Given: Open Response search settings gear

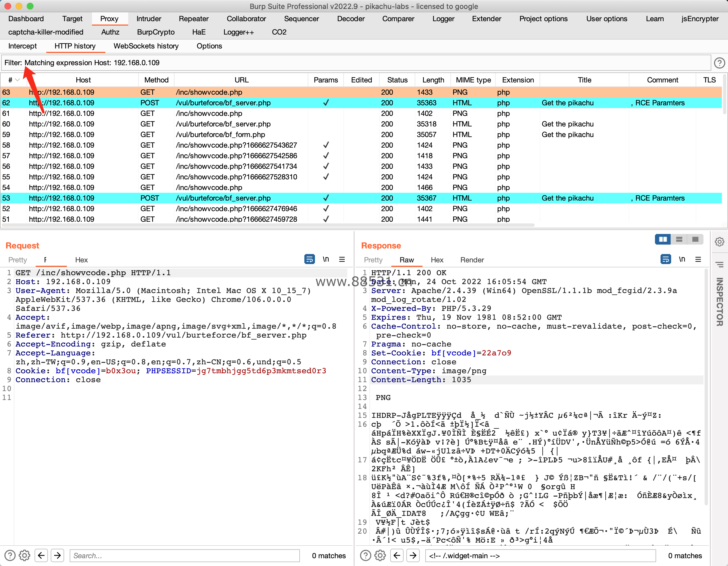Looking at the screenshot, I should point(380,555).
